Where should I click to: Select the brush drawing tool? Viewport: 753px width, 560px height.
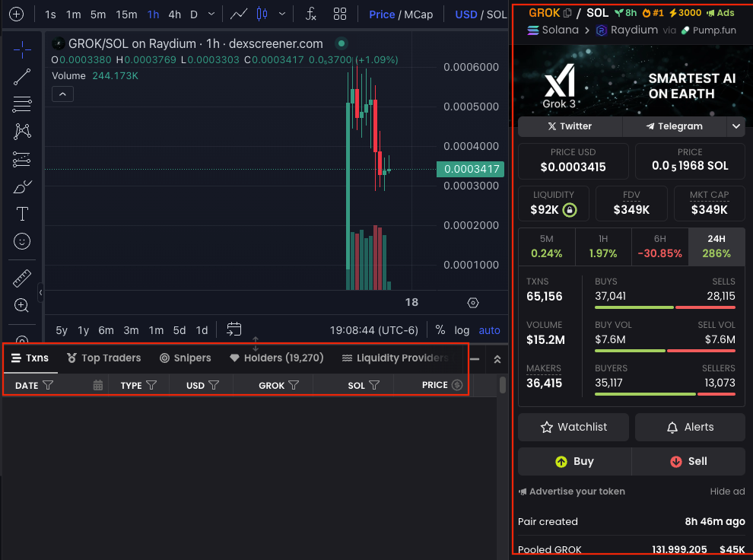click(22, 186)
